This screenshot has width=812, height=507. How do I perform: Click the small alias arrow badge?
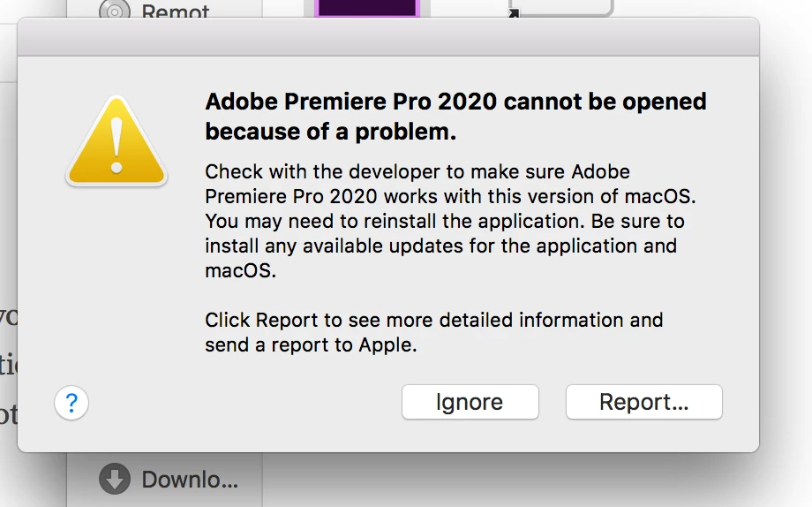(515, 12)
